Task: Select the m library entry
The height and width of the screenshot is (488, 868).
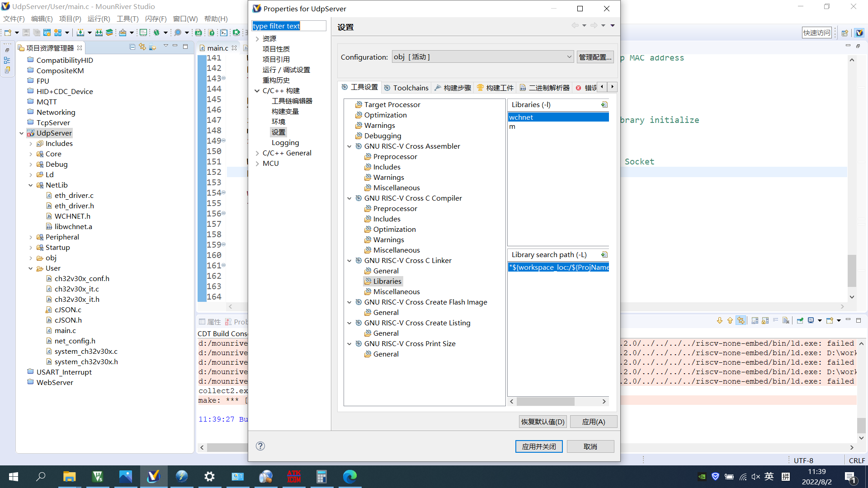Action: pos(558,127)
